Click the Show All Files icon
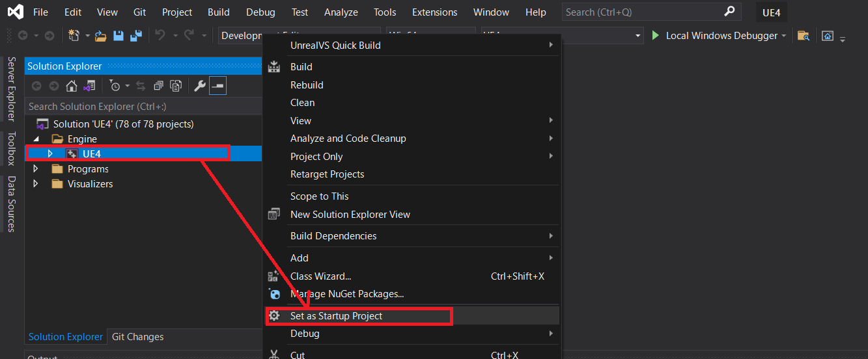The width and height of the screenshot is (868, 359). tap(176, 86)
